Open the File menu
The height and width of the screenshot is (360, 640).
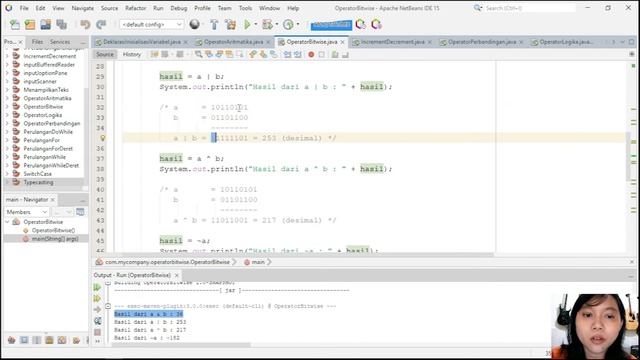pyautogui.click(x=24, y=8)
